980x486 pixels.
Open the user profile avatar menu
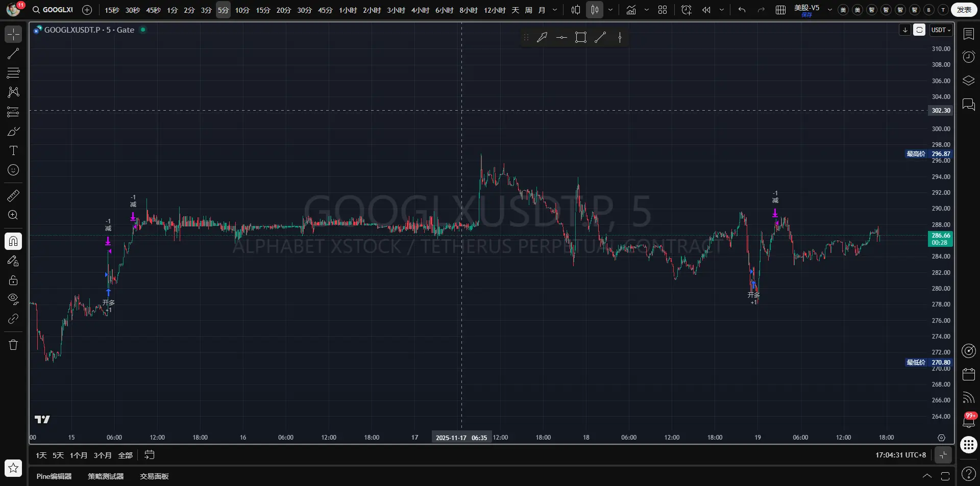point(13,10)
